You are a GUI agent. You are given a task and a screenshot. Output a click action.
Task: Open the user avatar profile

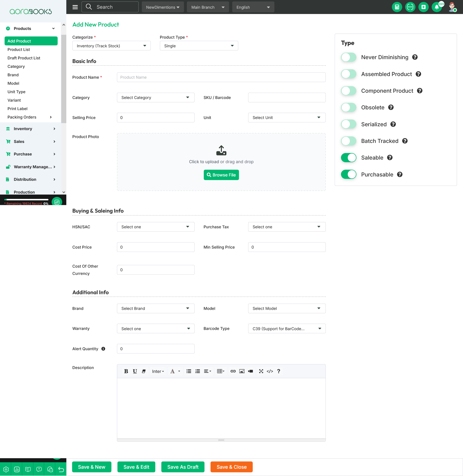pyautogui.click(x=452, y=7)
